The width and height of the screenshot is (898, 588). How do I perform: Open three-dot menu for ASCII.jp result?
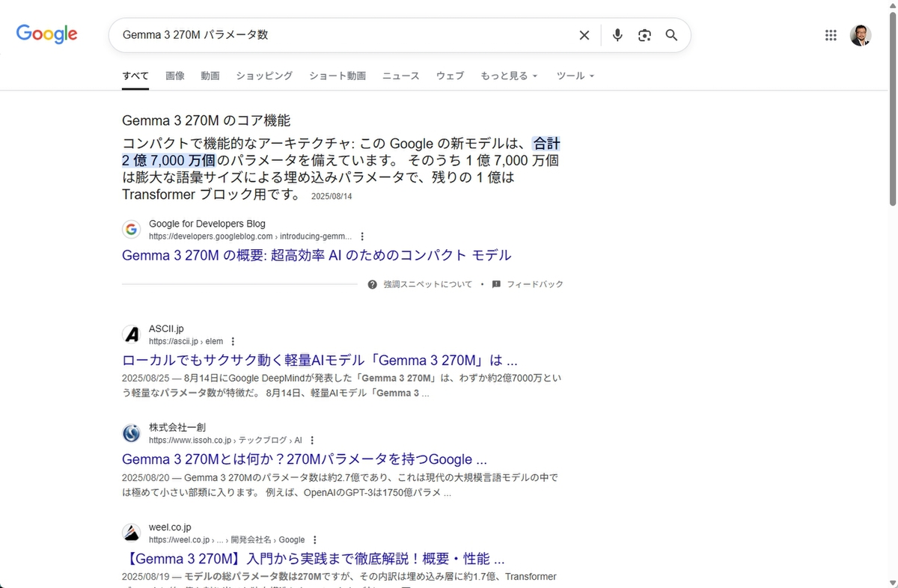tap(233, 341)
